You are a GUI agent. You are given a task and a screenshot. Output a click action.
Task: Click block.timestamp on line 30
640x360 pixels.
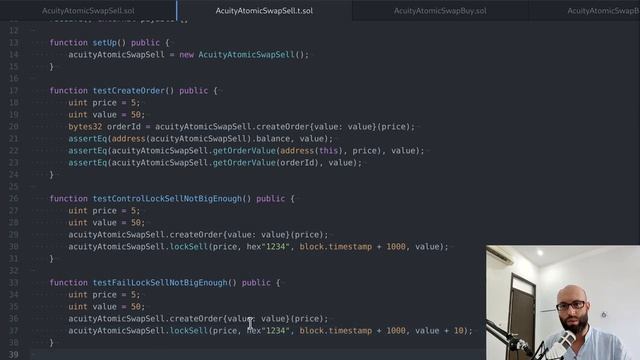(x=336, y=247)
